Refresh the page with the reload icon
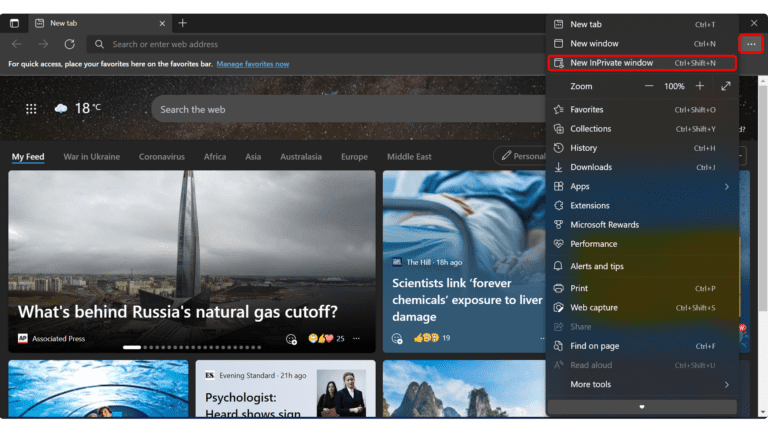Viewport: 768px width, 432px height. pyautogui.click(x=69, y=44)
